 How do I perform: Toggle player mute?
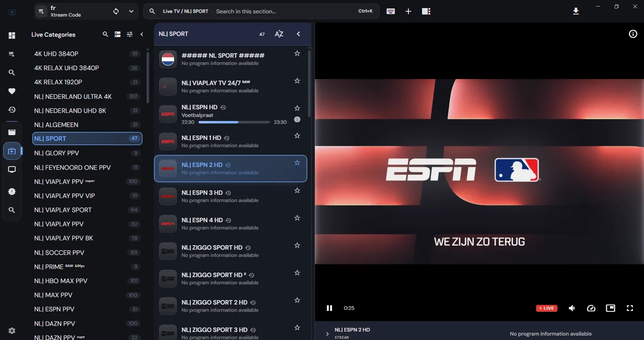point(572,308)
